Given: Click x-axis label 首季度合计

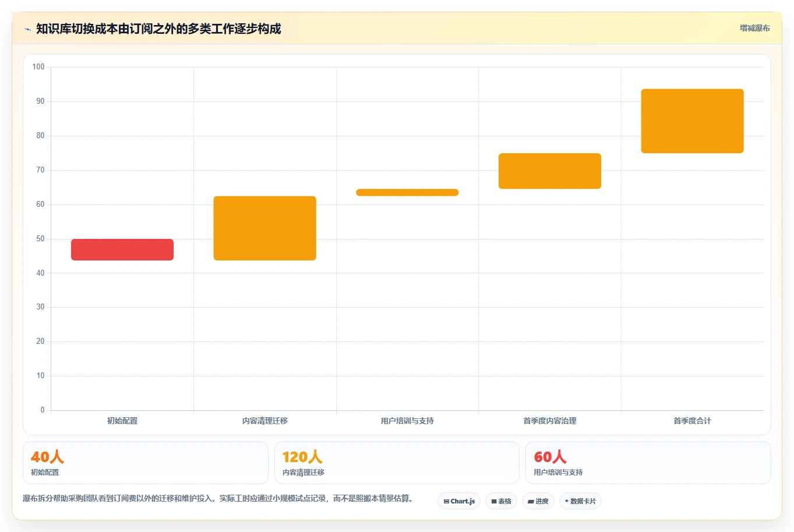Looking at the screenshot, I should pos(692,421).
